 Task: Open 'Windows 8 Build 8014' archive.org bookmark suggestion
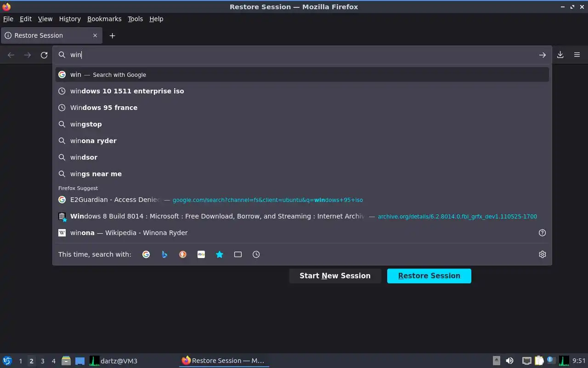[302, 216]
